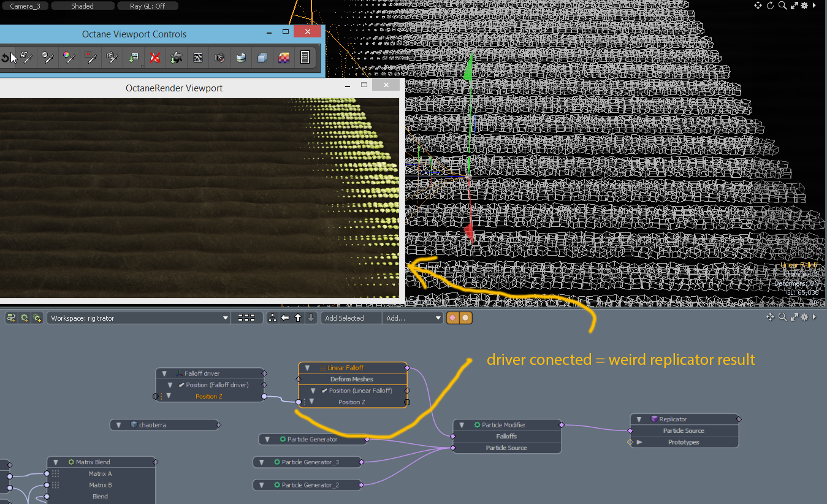Collapse the Replicator node
This screenshot has width=827, height=504.
click(x=639, y=419)
